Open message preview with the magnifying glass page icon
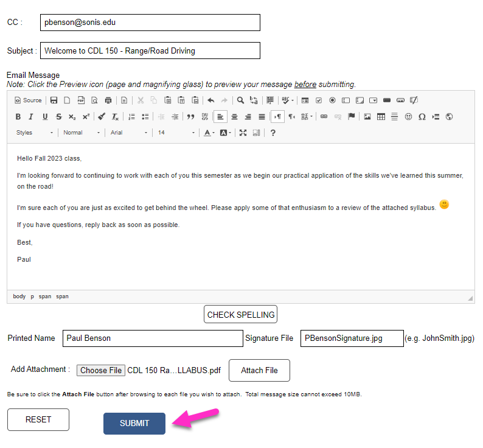483x448 pixels. tap(94, 100)
